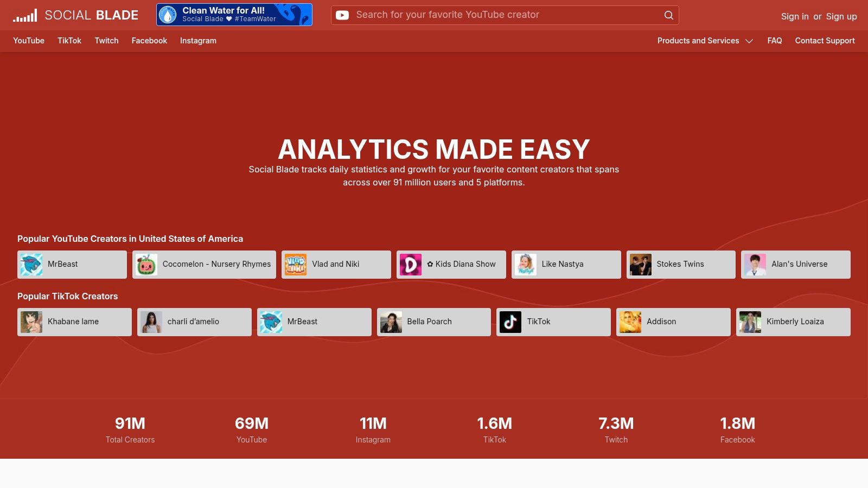Click the water drop icon in banner
Viewport: 868px width, 488px height.
pyautogui.click(x=168, y=15)
